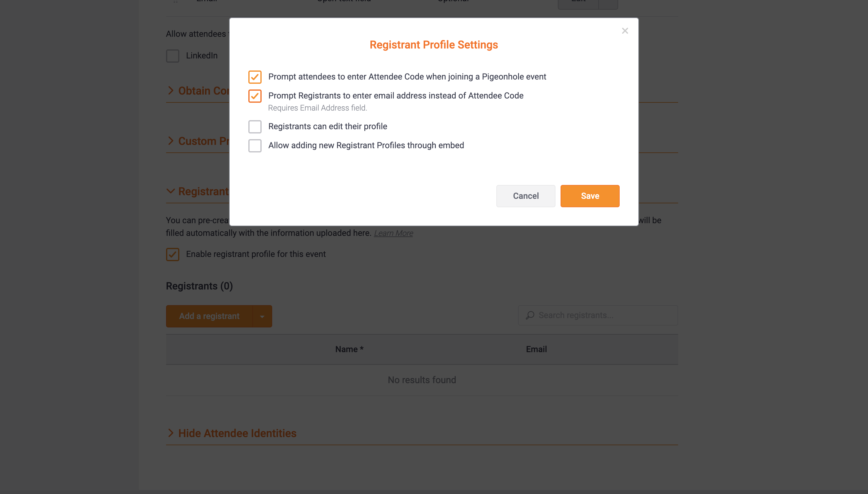Image resolution: width=868 pixels, height=494 pixels.
Task: Open the Learn More link
Action: 393,233
